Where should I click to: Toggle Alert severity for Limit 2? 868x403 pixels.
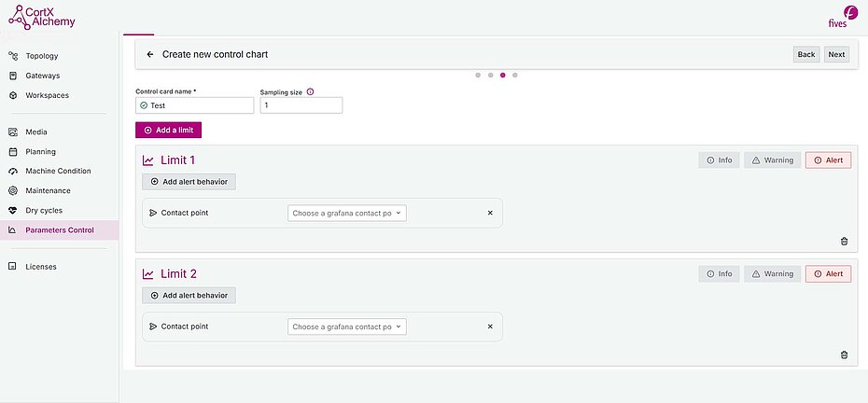828,274
